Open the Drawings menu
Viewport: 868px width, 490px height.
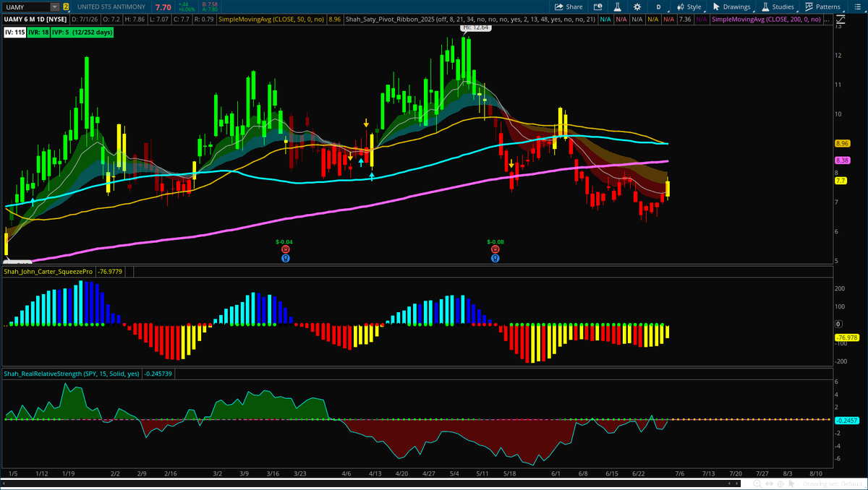point(731,7)
